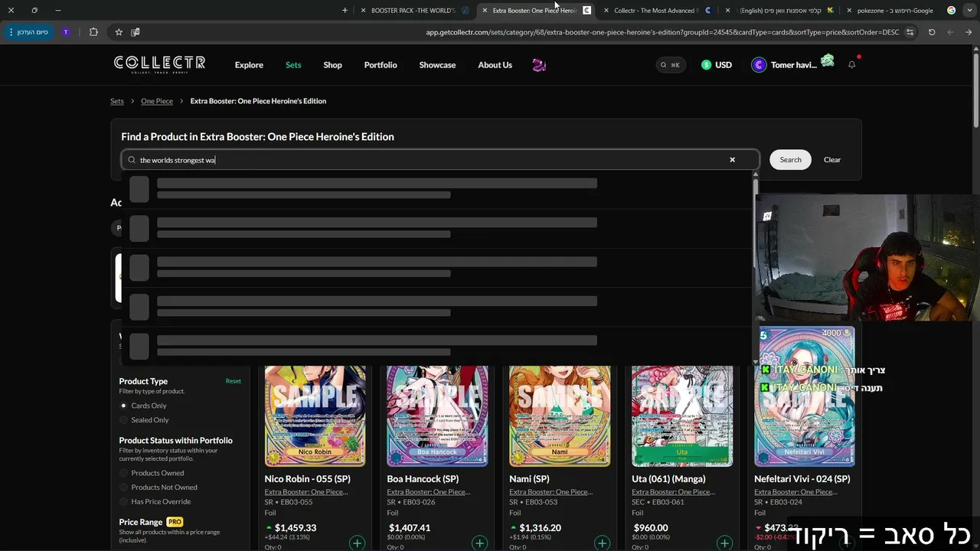Open the Nami card image
980x551 pixels.
[x=560, y=416]
